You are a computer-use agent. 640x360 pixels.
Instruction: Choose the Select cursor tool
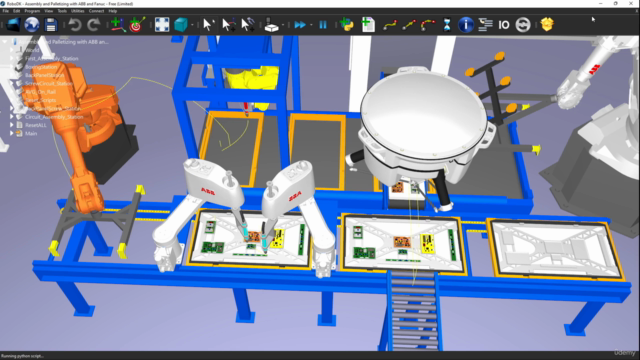pyautogui.click(x=208, y=25)
